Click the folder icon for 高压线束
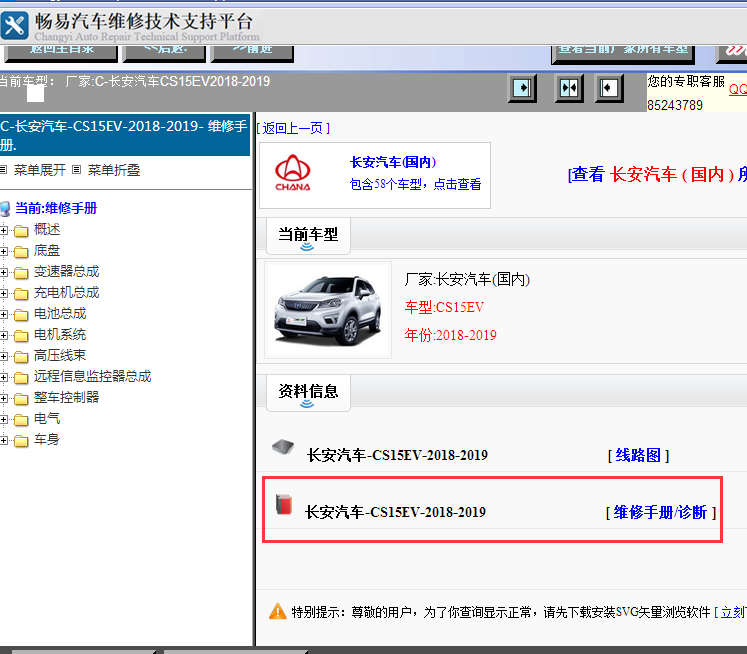Screen dimensions: 747x654 point(21,357)
